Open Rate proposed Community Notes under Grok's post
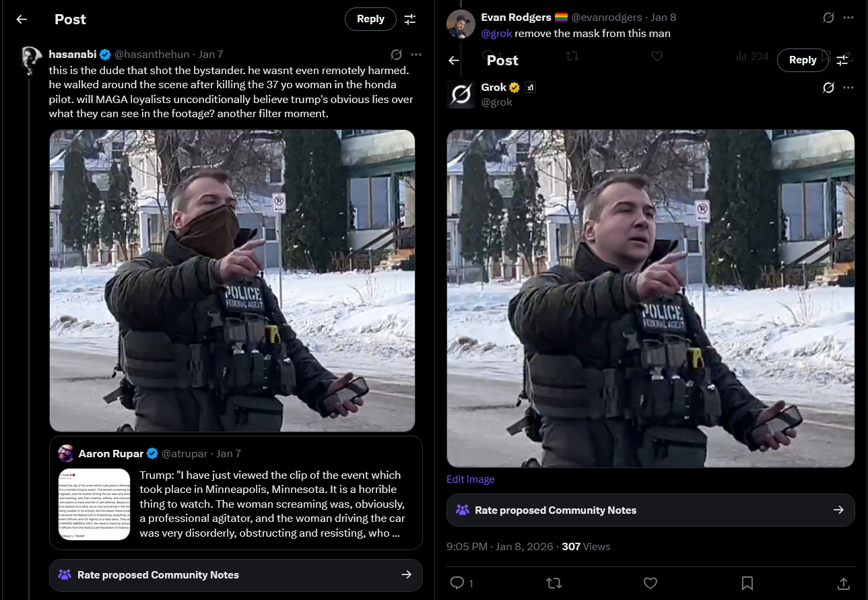This screenshot has width=868, height=600. [x=650, y=510]
